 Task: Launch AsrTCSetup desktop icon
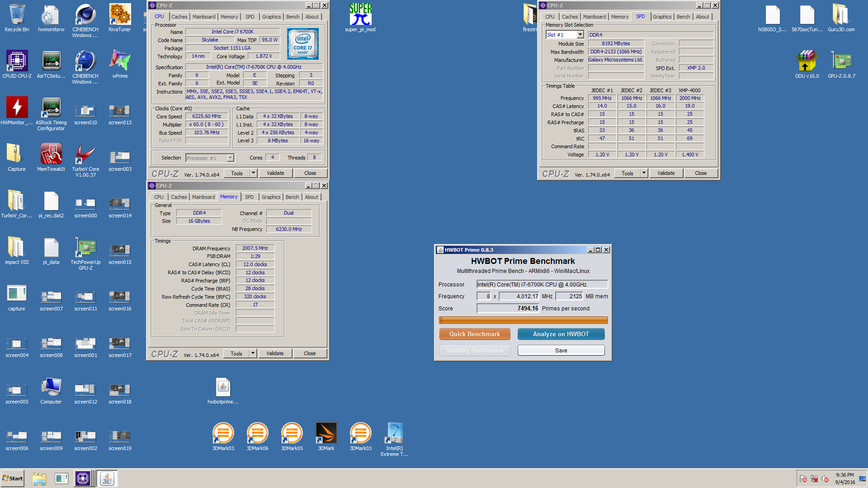click(51, 65)
